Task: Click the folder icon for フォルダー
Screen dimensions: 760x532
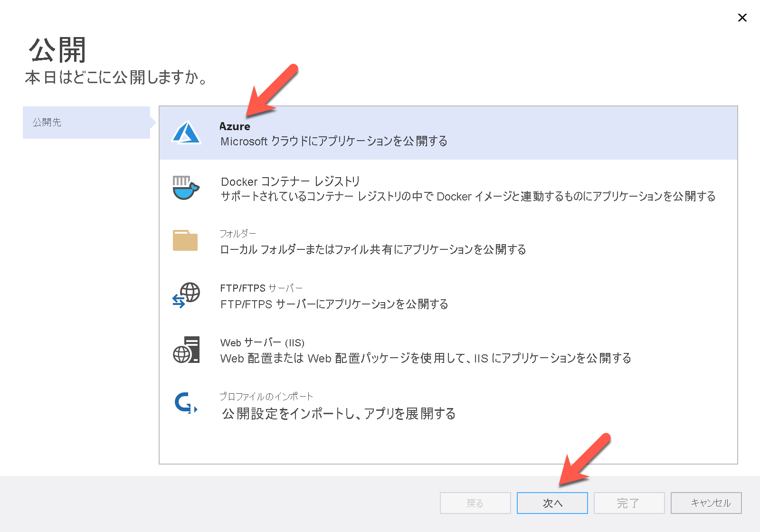Action: pos(185,240)
